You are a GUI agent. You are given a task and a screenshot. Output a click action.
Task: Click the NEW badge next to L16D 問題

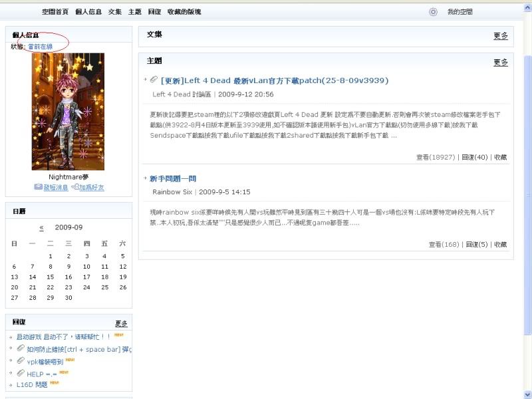coord(53,382)
